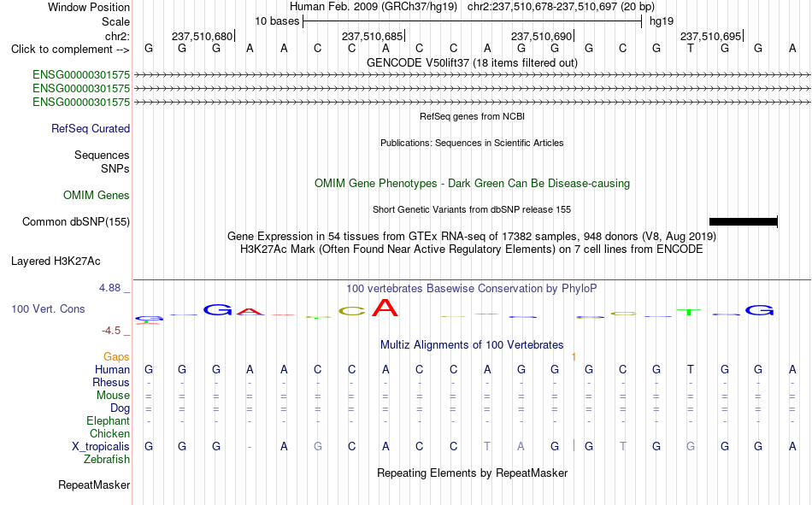Click the RepeatMasker track label
Viewport: 812px width, 505px height.
coord(94,485)
